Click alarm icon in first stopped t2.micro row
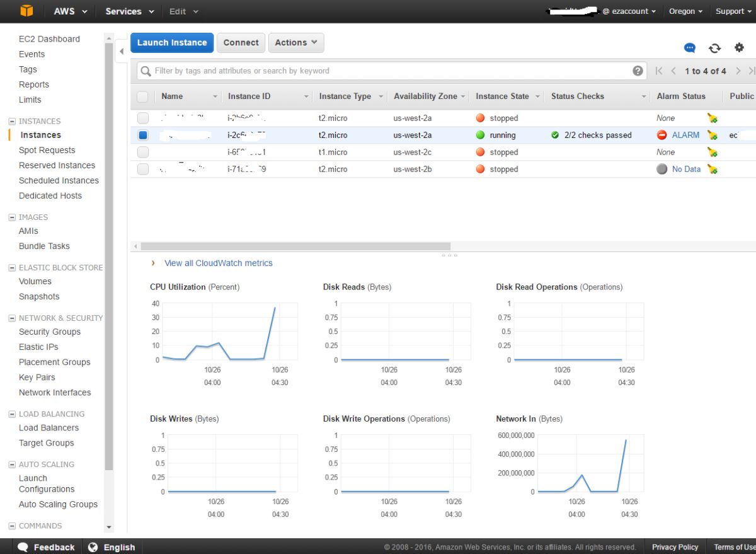 712,118
